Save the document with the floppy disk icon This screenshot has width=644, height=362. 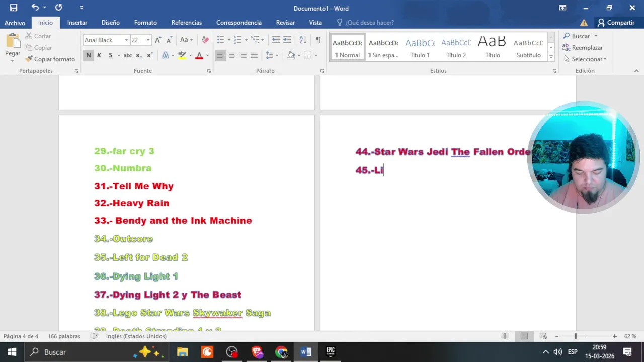tap(14, 8)
